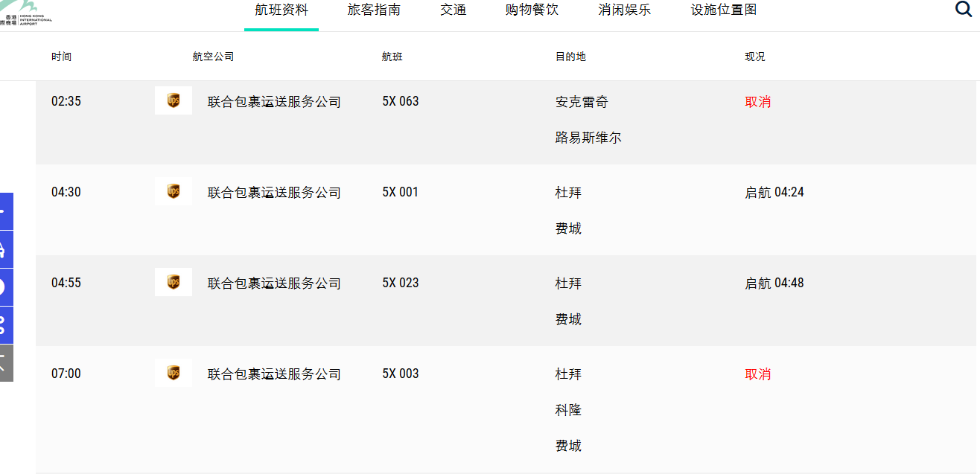
Task: Click the UPS logo next to flight 5X 003
Action: [173, 373]
